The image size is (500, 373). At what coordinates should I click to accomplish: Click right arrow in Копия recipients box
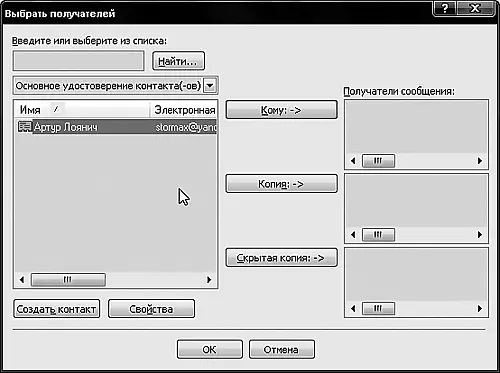coord(480,235)
